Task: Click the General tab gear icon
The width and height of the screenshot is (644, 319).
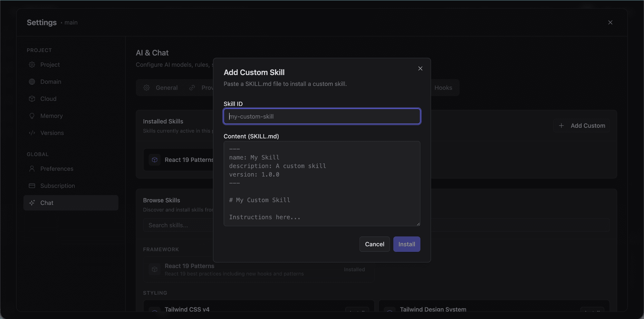Action: pos(147,88)
